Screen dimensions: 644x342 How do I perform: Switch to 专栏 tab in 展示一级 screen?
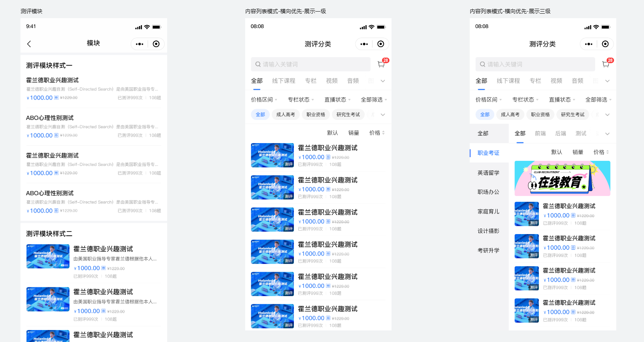[x=311, y=81]
